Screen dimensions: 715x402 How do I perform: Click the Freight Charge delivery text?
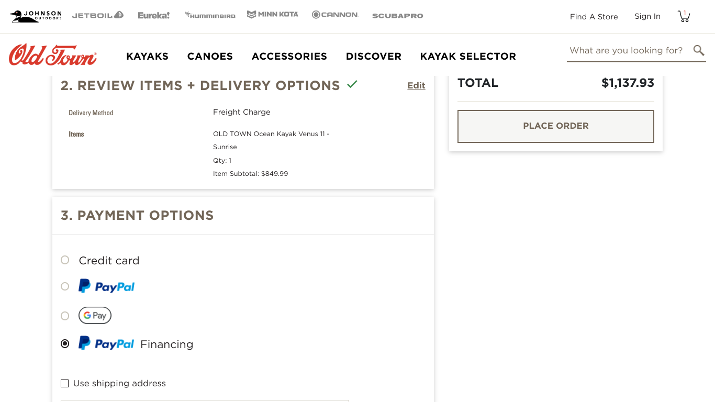click(242, 112)
